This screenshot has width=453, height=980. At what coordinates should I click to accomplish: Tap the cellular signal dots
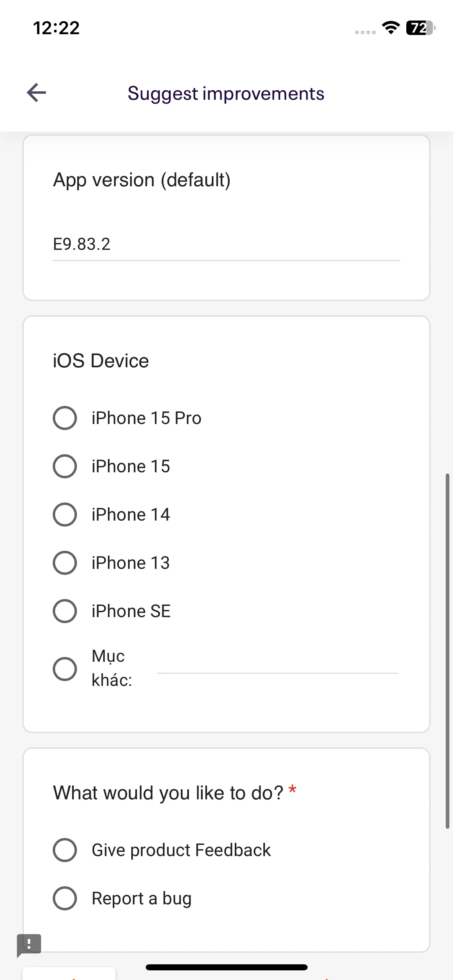(x=365, y=32)
